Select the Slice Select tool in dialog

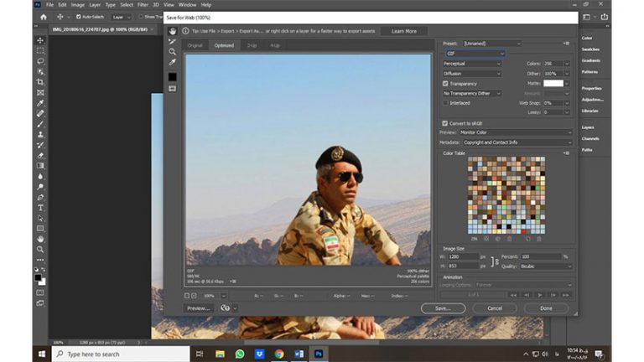173,41
